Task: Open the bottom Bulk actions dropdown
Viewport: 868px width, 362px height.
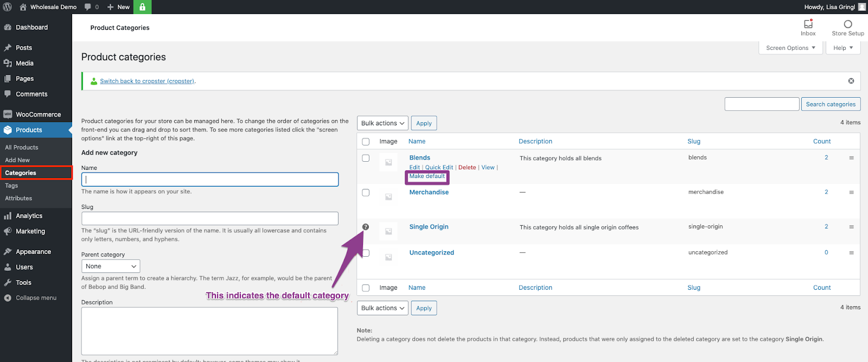Action: 382,308
